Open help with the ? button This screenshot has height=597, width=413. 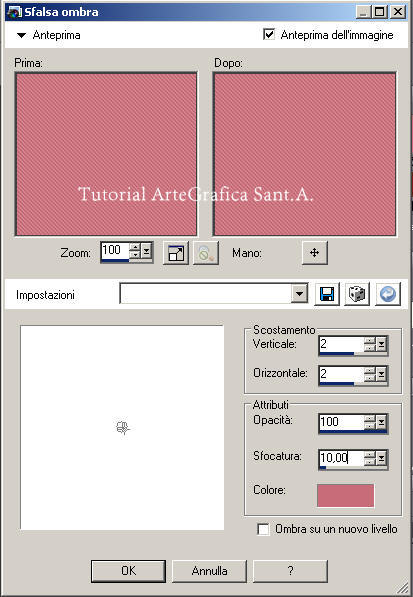click(x=290, y=570)
